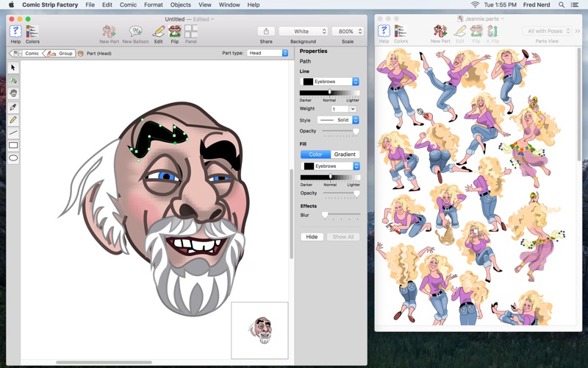
Task: Open the View menu
Action: click(205, 5)
